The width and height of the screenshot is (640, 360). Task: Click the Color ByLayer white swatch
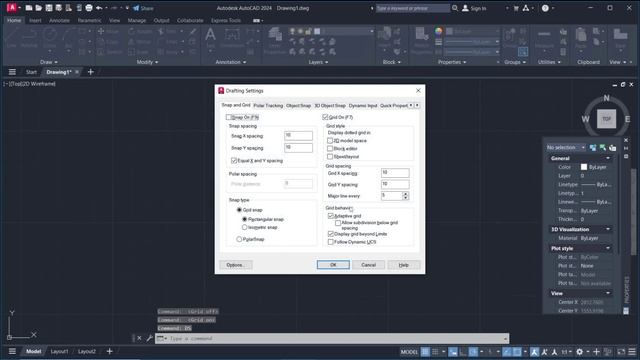(584, 167)
